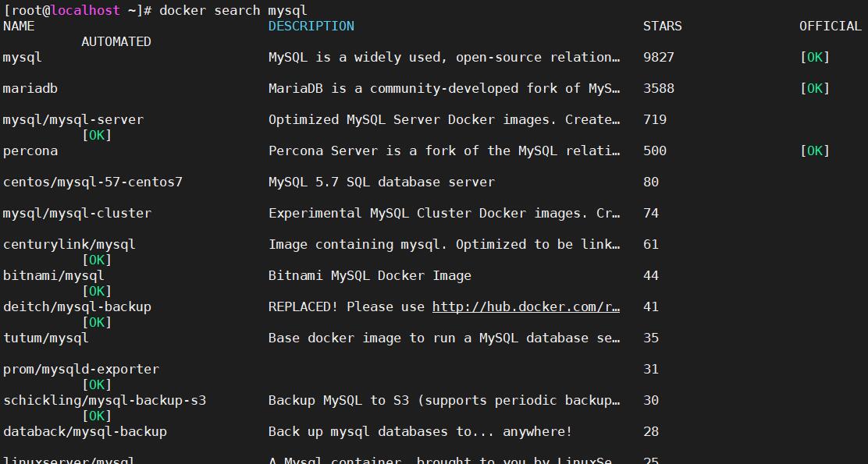
Task: Select the 'mysql/mysql-server' image name
Action: coord(73,120)
